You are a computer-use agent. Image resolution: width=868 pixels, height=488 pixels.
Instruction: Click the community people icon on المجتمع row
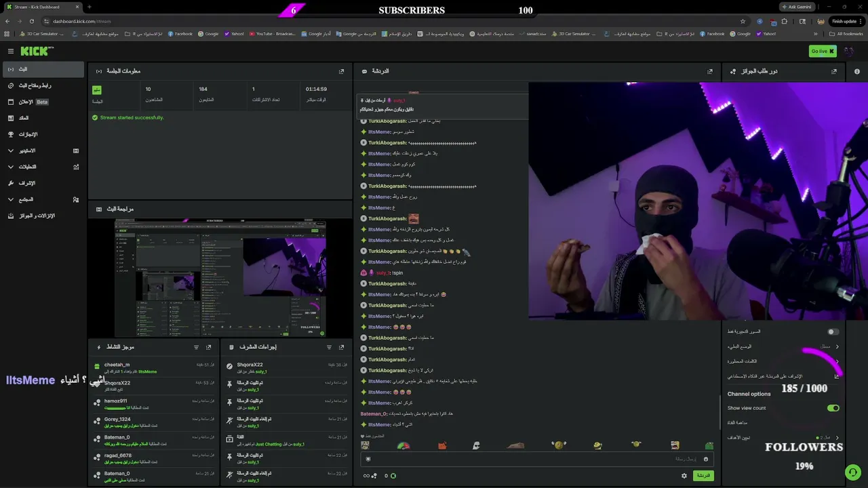(x=76, y=199)
